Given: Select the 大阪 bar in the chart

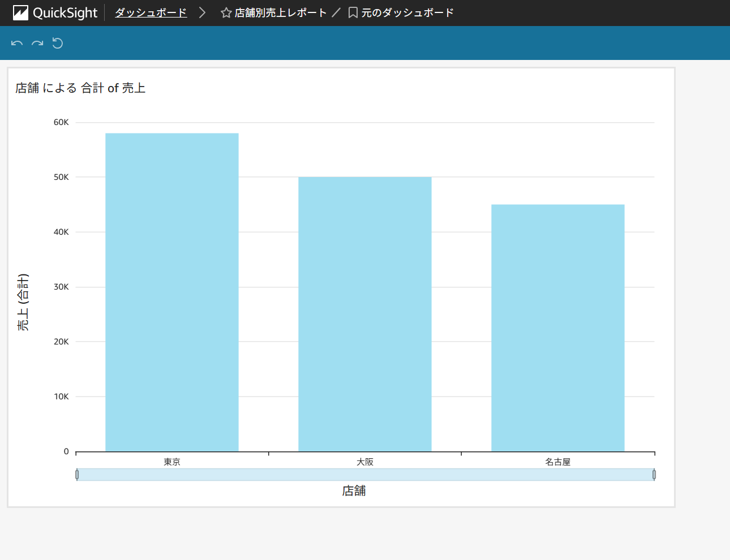Looking at the screenshot, I should click(x=364, y=314).
